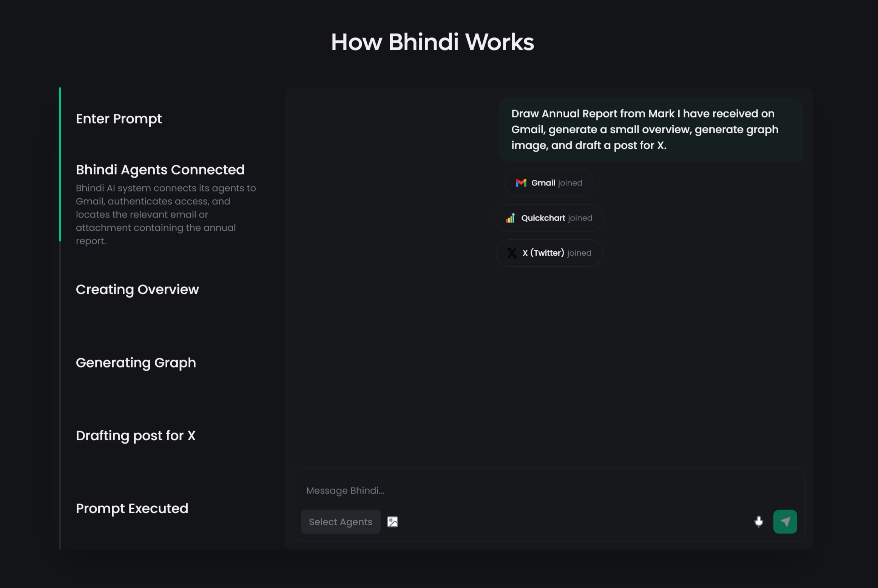
Task: Click the Message Bhindi input field
Action: [x=529, y=491]
